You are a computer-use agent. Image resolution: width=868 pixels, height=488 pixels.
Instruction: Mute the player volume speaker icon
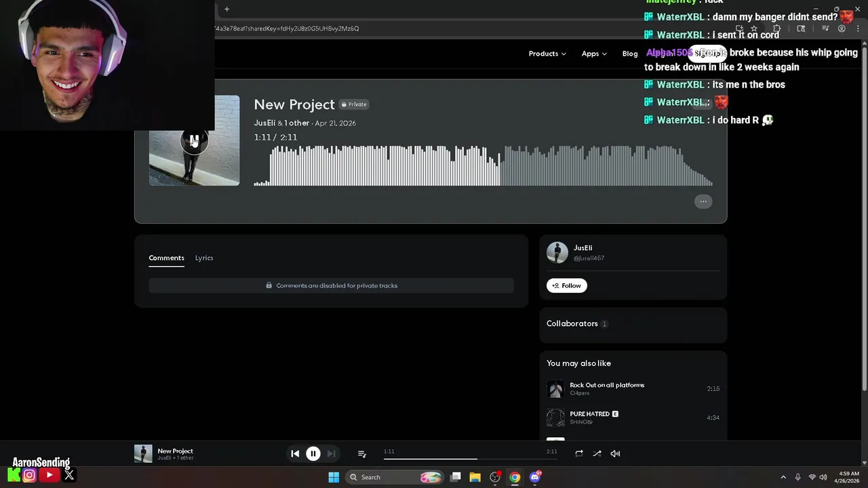coord(615,453)
